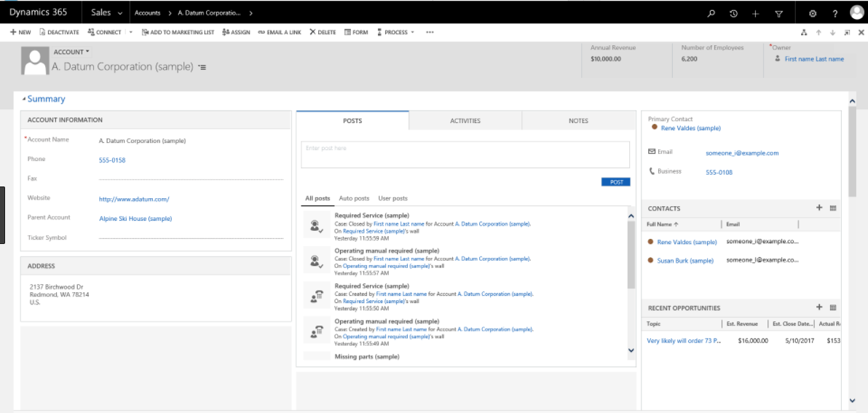This screenshot has height=413, width=868.
Task: Click the DEACTIVATE command
Action: [x=59, y=32]
